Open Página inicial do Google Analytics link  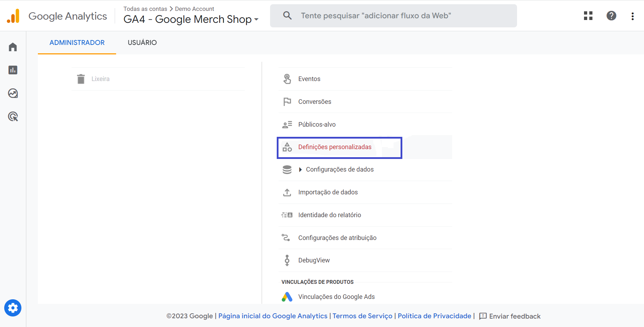point(273,316)
